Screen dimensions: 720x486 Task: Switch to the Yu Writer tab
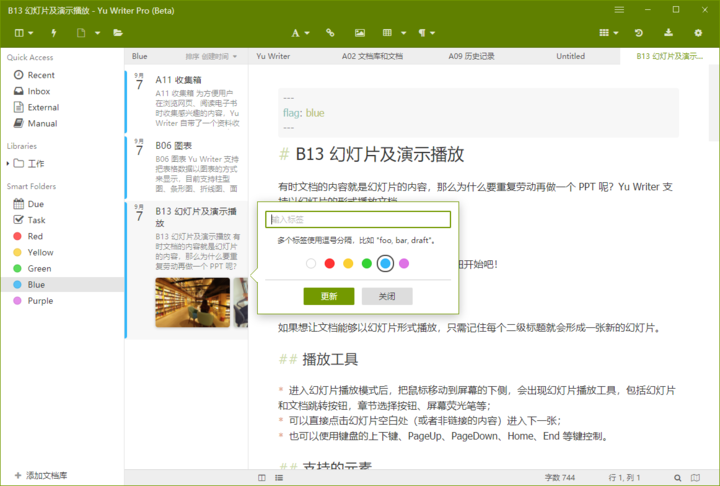tap(273, 56)
